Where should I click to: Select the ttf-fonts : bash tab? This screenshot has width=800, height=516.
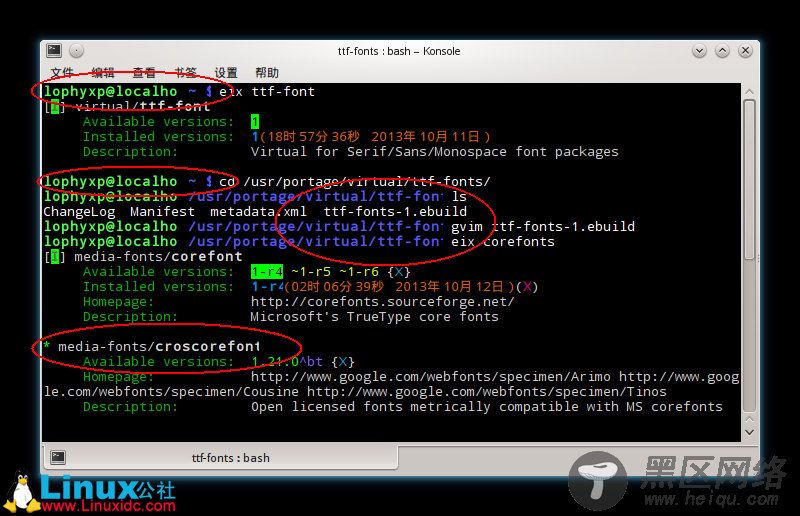pos(220,457)
